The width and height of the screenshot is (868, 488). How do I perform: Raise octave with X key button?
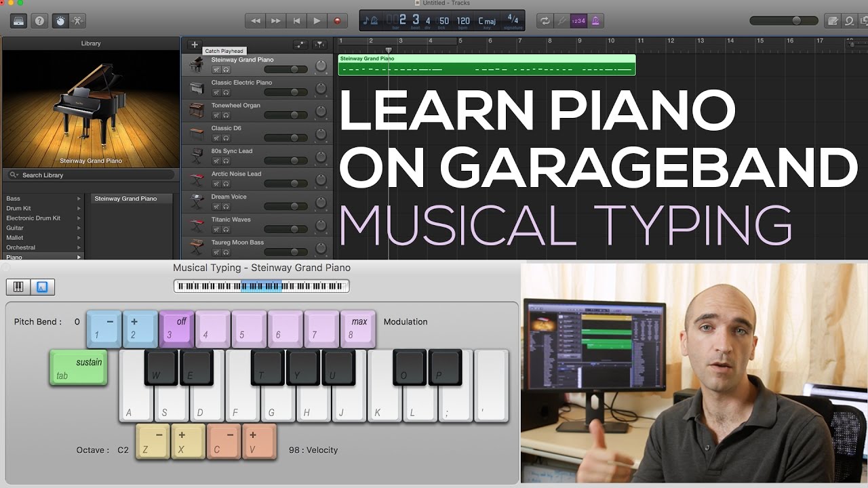[188, 441]
